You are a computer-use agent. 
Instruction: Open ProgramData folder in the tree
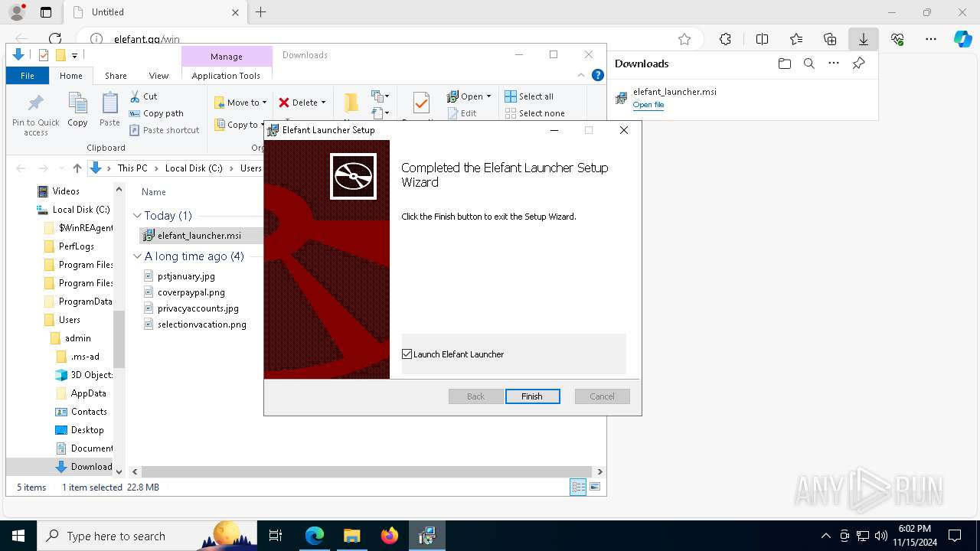85,302
